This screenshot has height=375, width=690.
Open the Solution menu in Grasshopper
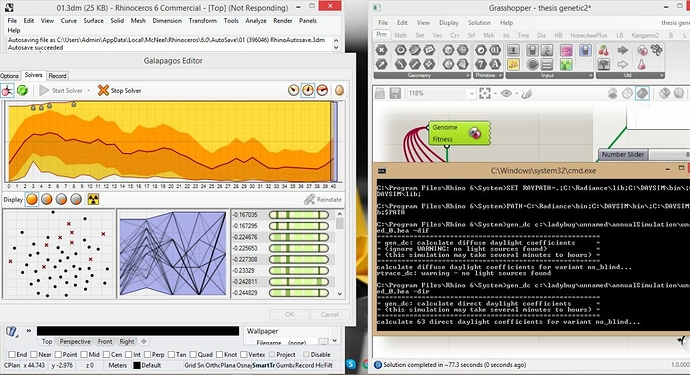(479, 22)
